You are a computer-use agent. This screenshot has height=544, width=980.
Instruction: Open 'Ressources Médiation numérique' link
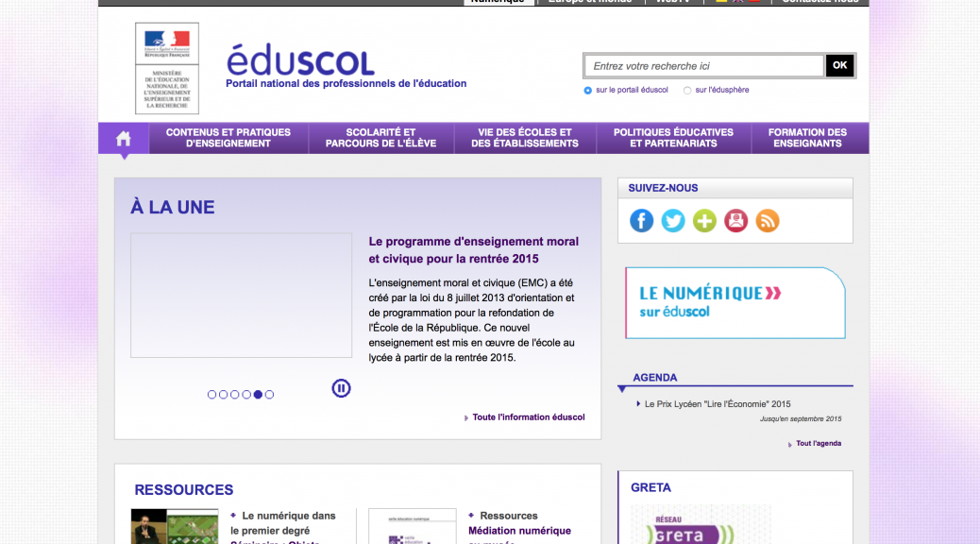[519, 523]
